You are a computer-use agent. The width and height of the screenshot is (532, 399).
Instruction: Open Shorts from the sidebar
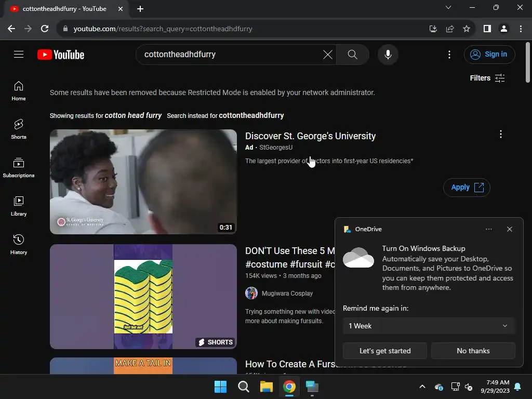click(19, 129)
